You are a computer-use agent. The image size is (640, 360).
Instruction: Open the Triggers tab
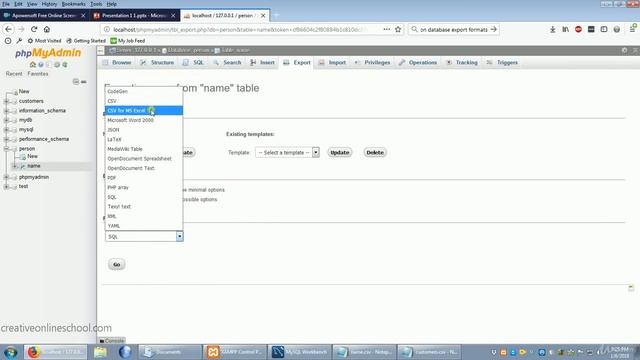(x=502, y=62)
